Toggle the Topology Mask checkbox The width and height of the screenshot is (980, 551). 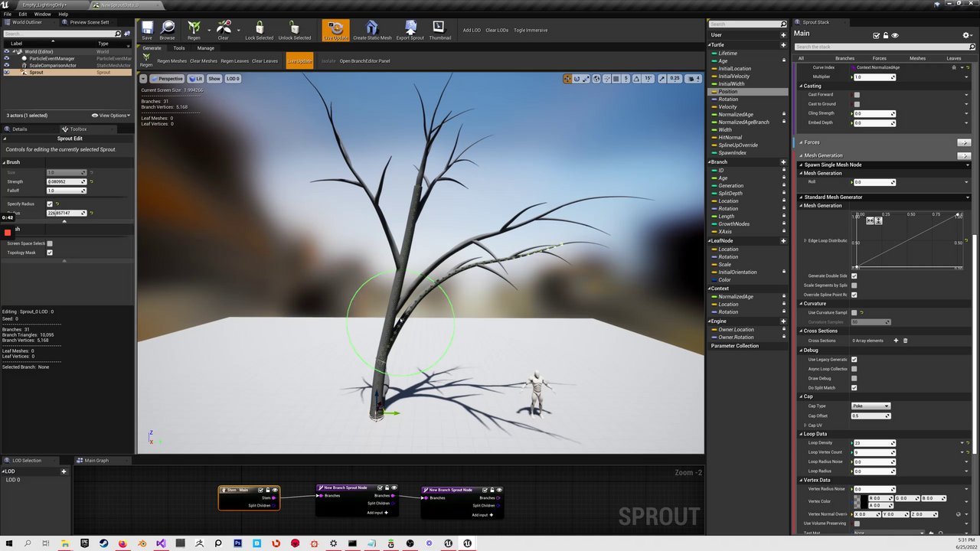pos(50,253)
